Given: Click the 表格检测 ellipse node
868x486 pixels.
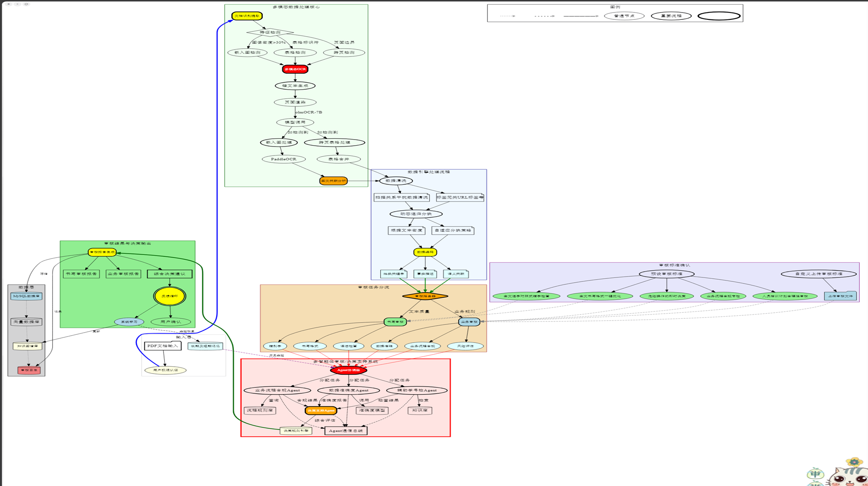Looking at the screenshot, I should coord(295,53).
